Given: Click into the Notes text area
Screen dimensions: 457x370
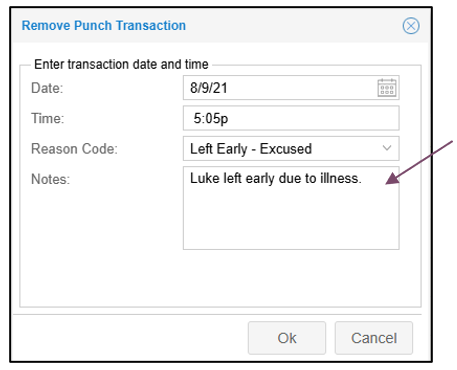Looking at the screenshot, I should click(291, 208).
